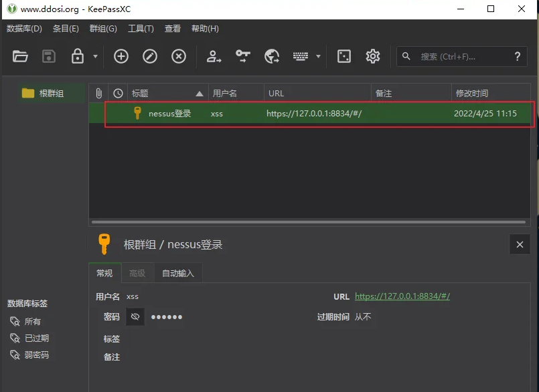539x392 pixels.
Task: Open the 条目(E) menu
Action: point(66,29)
